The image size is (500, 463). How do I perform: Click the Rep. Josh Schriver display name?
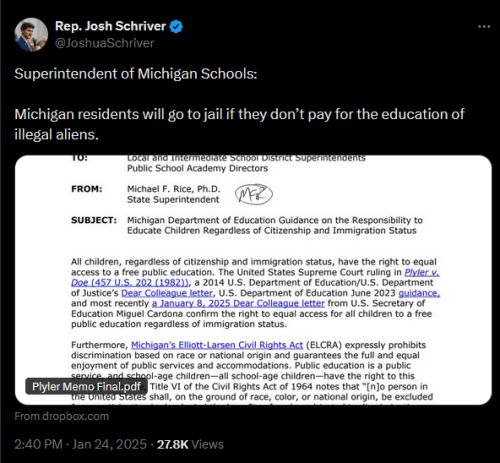(110, 26)
